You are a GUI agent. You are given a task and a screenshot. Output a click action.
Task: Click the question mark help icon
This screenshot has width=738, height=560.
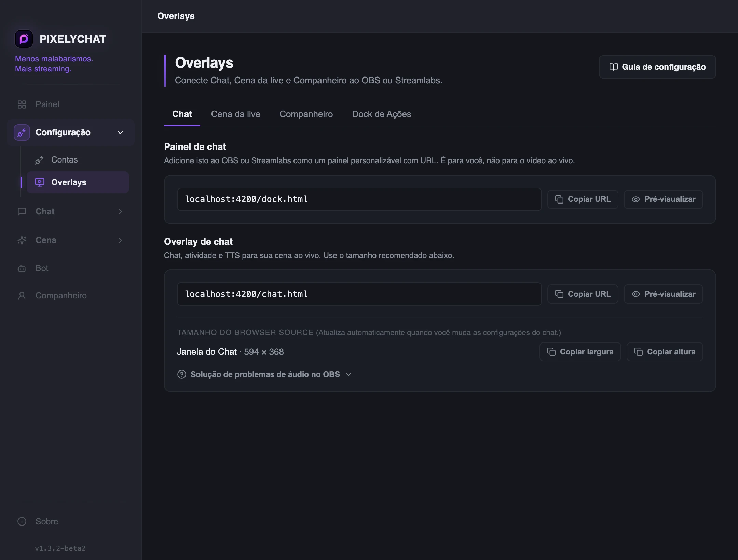[x=182, y=374]
